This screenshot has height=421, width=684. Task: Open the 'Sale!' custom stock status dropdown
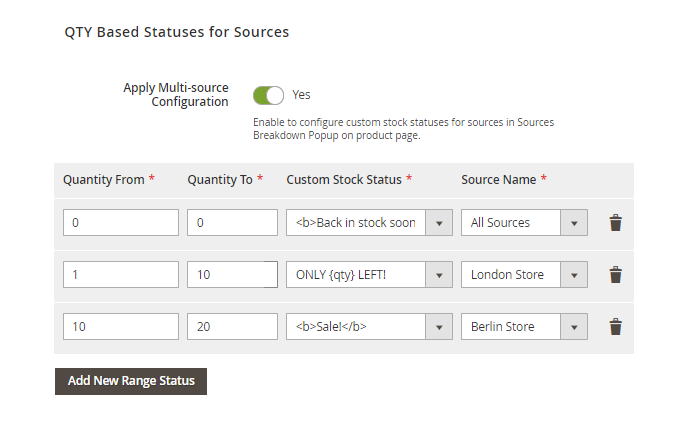pos(369,327)
